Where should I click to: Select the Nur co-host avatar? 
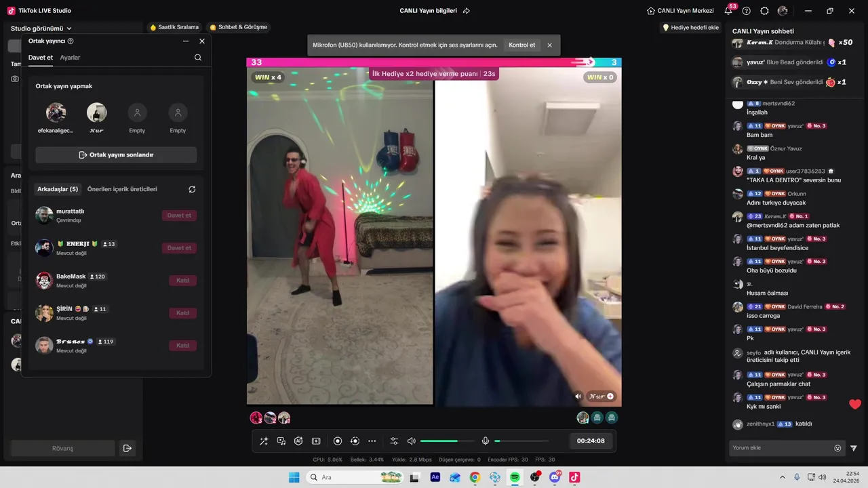click(x=96, y=113)
